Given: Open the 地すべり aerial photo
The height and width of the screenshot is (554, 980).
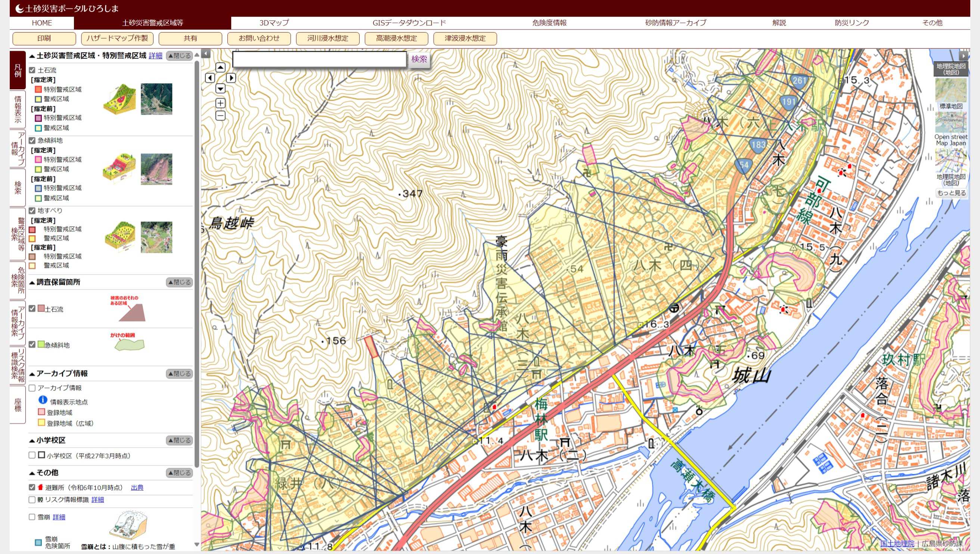Looking at the screenshot, I should [156, 238].
